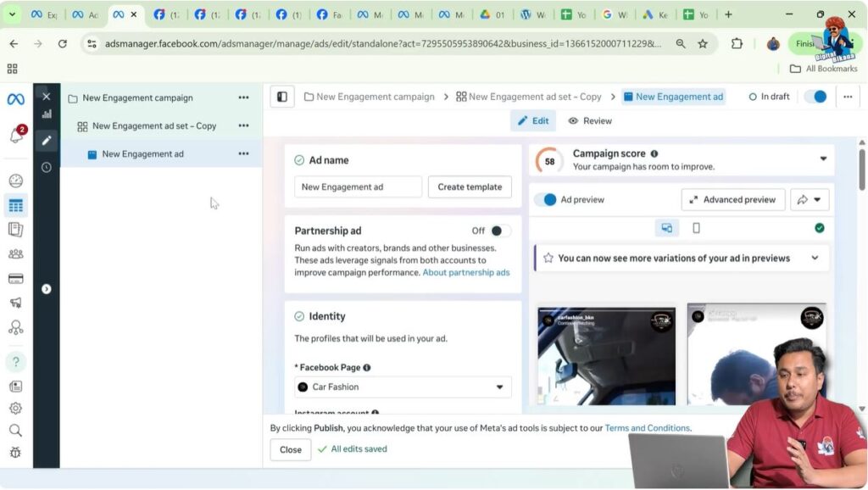Select the Campaigns table icon in sidebar
Image resolution: width=868 pixels, height=490 pixels.
click(16, 206)
